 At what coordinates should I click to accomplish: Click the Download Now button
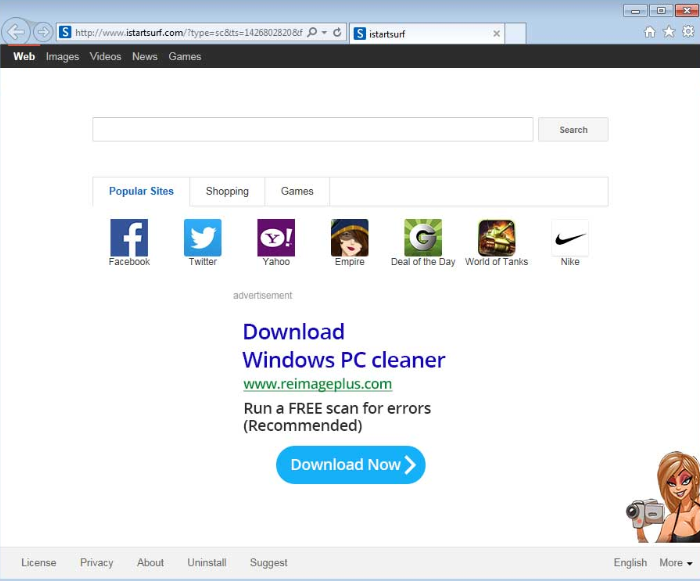[351, 465]
